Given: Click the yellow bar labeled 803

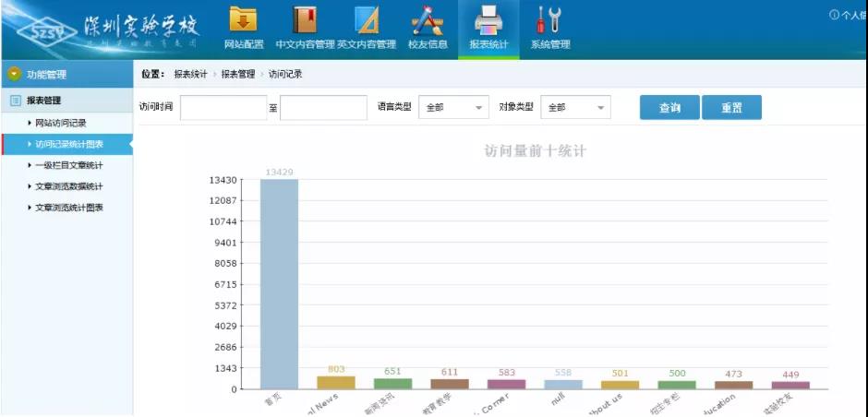Looking at the screenshot, I should pos(336,383).
